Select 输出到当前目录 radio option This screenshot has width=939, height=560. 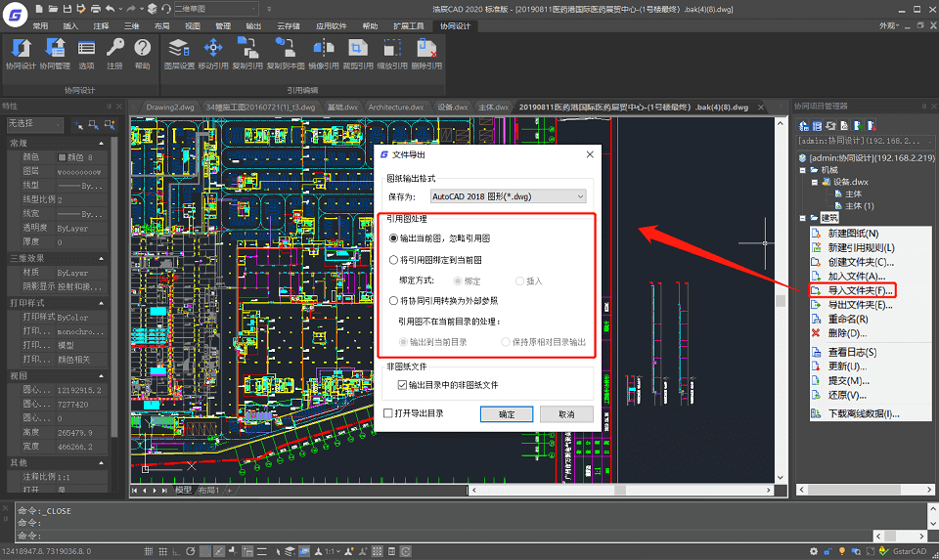click(x=403, y=342)
